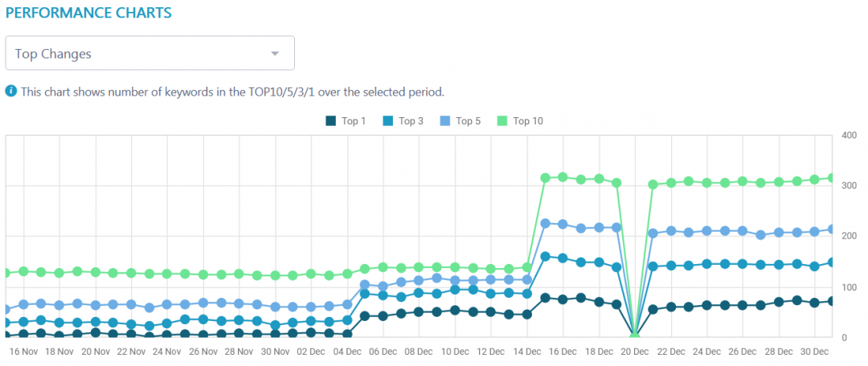The image size is (868, 366).
Task: Open the Top Changes dropdown
Action: coord(149,54)
